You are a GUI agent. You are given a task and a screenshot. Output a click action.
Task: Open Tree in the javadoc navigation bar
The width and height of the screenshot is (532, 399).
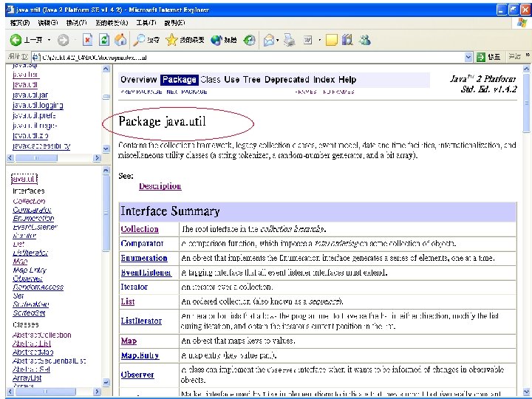click(252, 79)
